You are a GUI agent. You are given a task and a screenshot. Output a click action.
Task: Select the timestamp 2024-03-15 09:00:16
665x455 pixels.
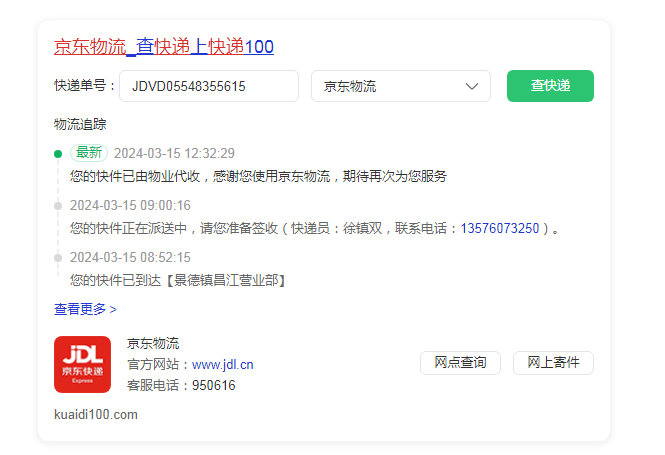[x=130, y=205]
